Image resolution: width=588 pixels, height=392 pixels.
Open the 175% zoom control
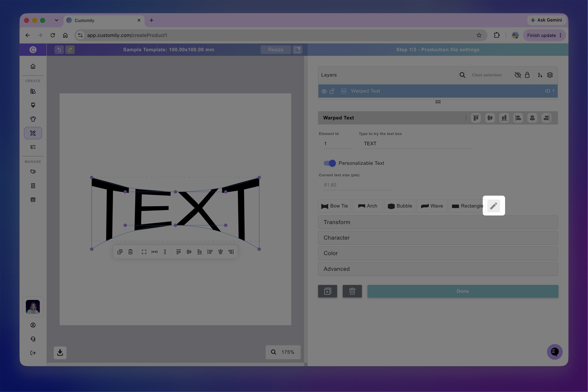tap(283, 352)
